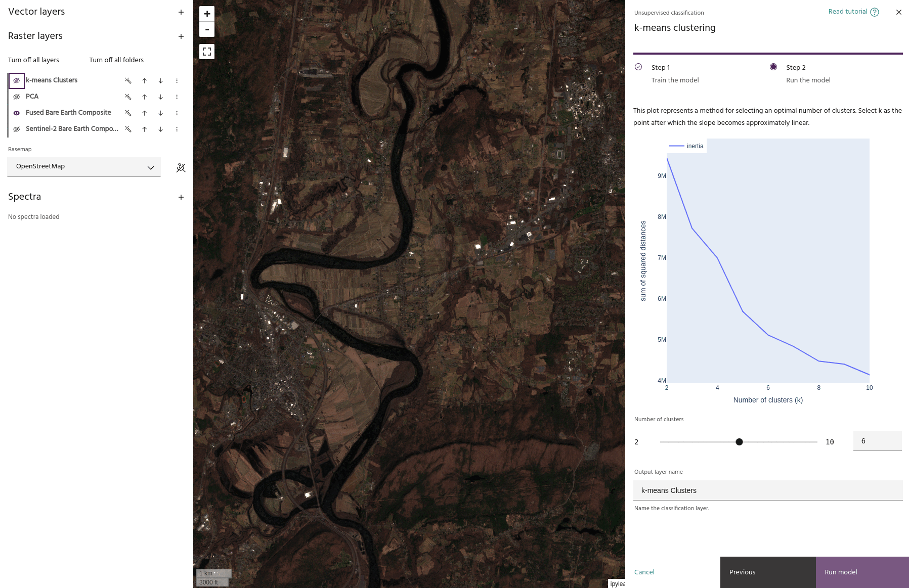
Task: Show the Sentinel-2 Bare Earth Composite layer
Action: coord(17,129)
